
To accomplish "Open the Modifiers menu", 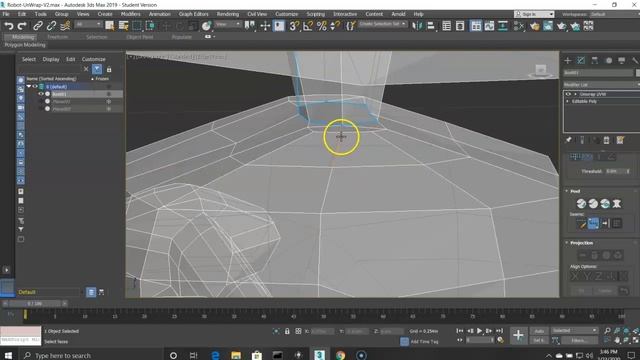I will point(131,14).
